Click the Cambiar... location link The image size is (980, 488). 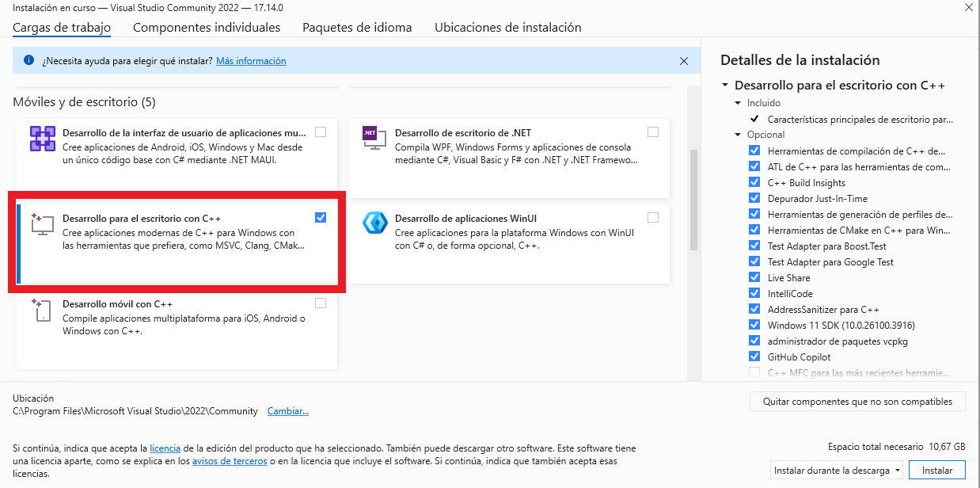pos(288,411)
